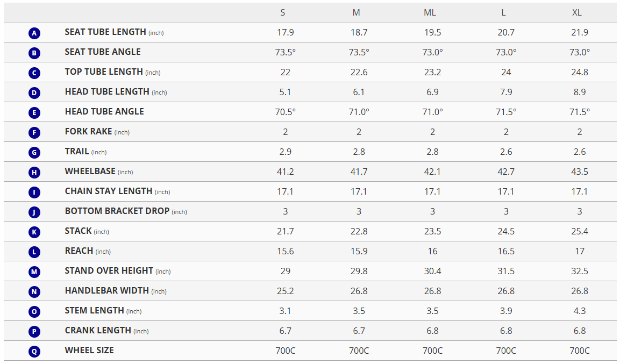This screenshot has height=364, width=620.
Task: Click the letter Q wheel size badge
Action: (34, 352)
